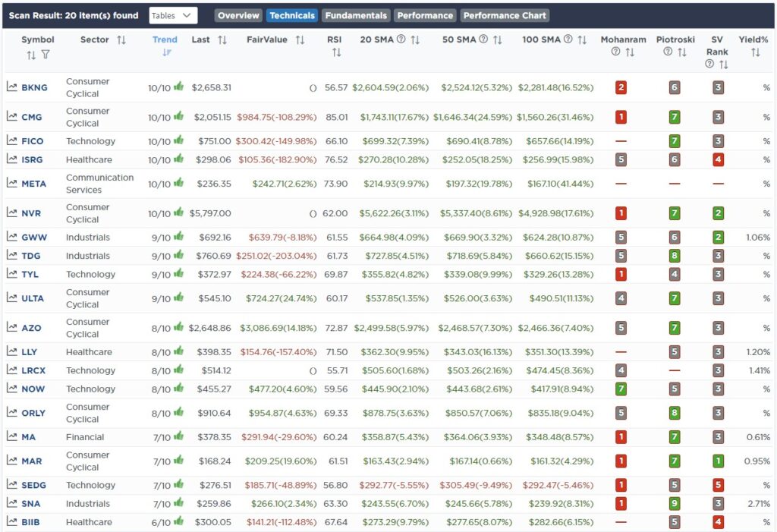The image size is (777, 532).
Task: Sort by 20 SMA column arrows
Action: [x=415, y=39]
